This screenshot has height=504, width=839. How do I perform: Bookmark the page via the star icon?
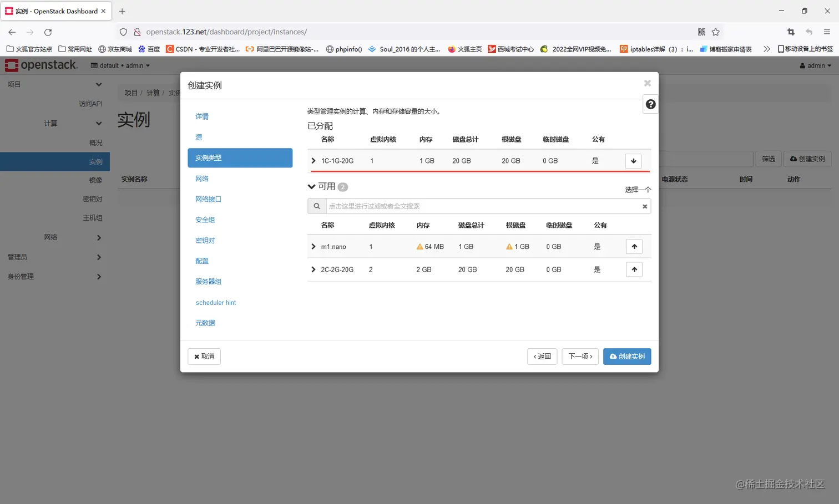715,32
